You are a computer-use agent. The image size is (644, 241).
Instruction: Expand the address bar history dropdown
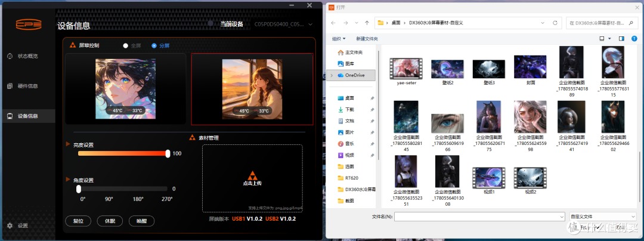[x=543, y=23]
